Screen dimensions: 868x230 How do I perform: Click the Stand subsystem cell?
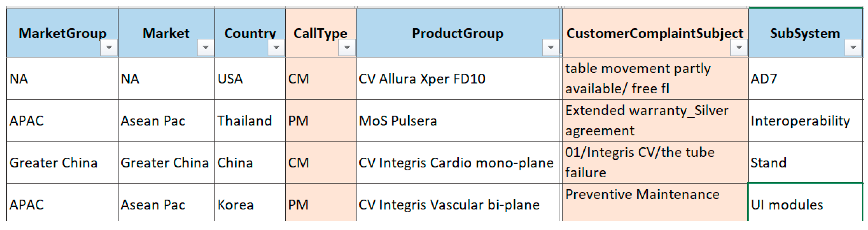click(x=768, y=163)
